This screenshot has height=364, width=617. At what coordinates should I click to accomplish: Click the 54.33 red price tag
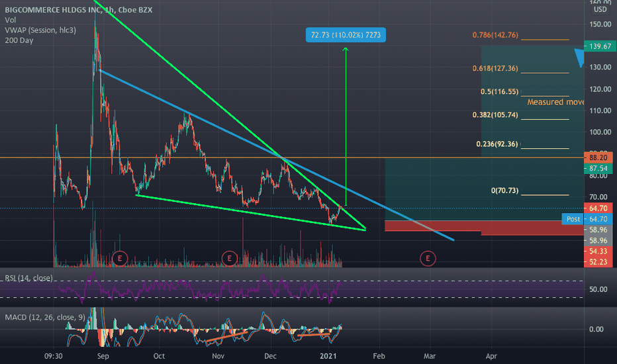click(x=598, y=251)
